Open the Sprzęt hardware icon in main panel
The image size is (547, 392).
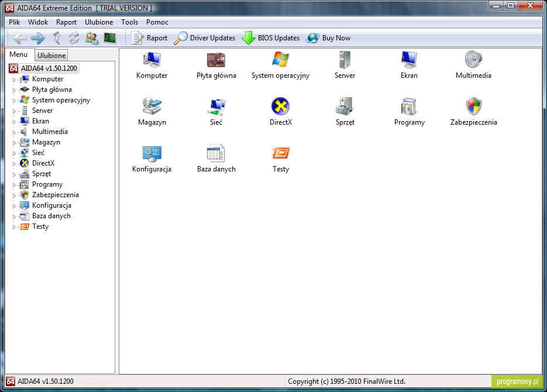(x=345, y=106)
